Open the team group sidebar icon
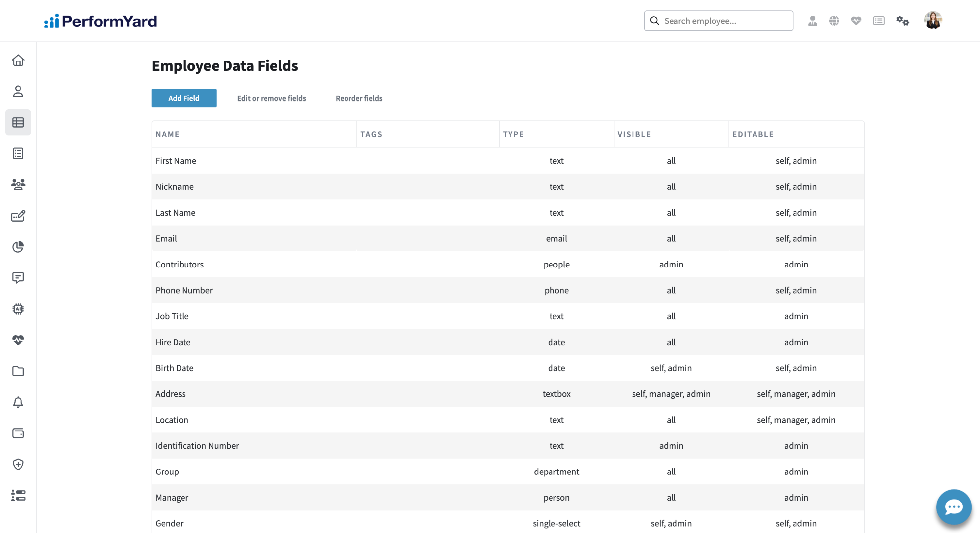Viewport: 980px width, 533px height. (18, 184)
